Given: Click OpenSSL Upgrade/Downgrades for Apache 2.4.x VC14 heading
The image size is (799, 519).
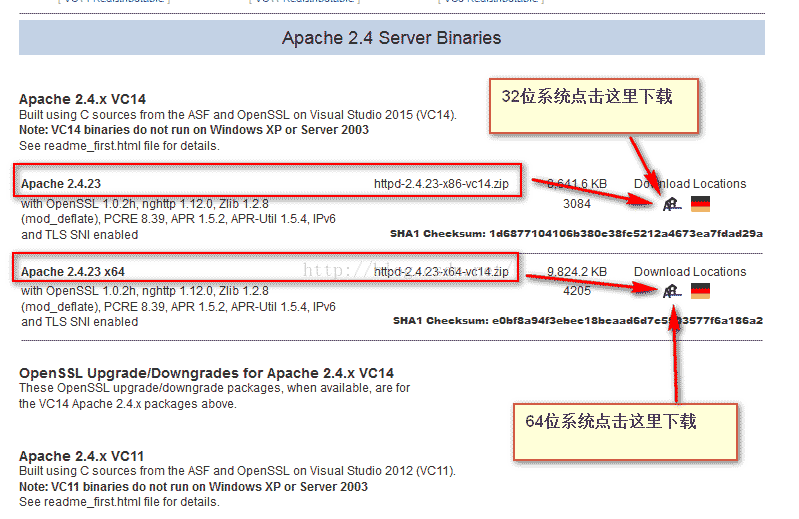Looking at the screenshot, I should point(206,373).
